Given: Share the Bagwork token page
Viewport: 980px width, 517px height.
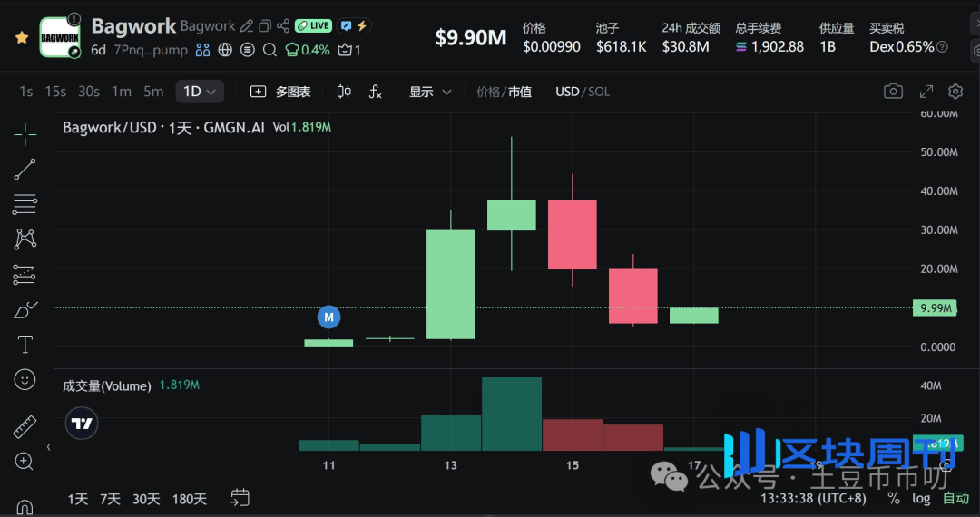Looking at the screenshot, I should (283, 26).
